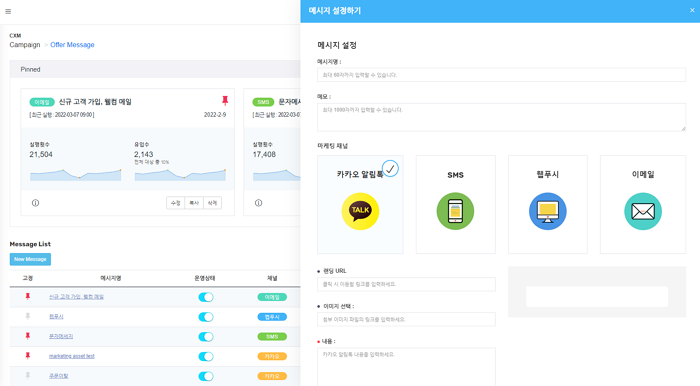Toggle 운영상태 switch for 주문이탈 row

(x=206, y=376)
